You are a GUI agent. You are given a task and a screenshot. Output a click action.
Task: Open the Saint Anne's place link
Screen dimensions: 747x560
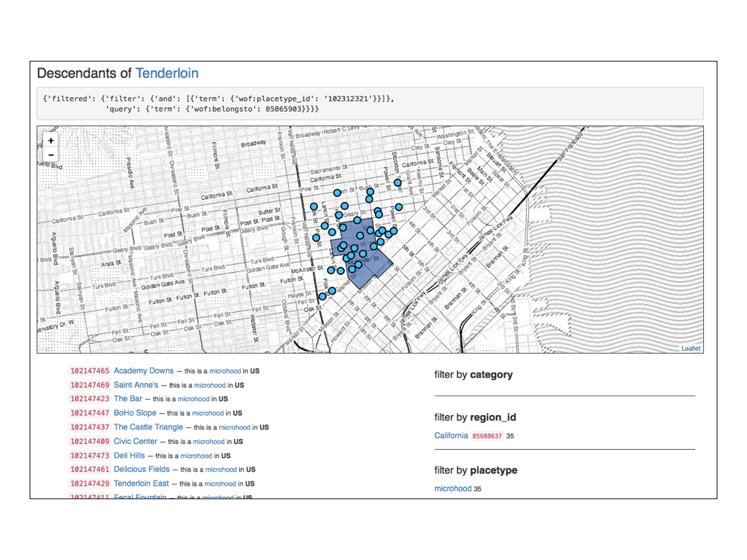[x=136, y=385]
